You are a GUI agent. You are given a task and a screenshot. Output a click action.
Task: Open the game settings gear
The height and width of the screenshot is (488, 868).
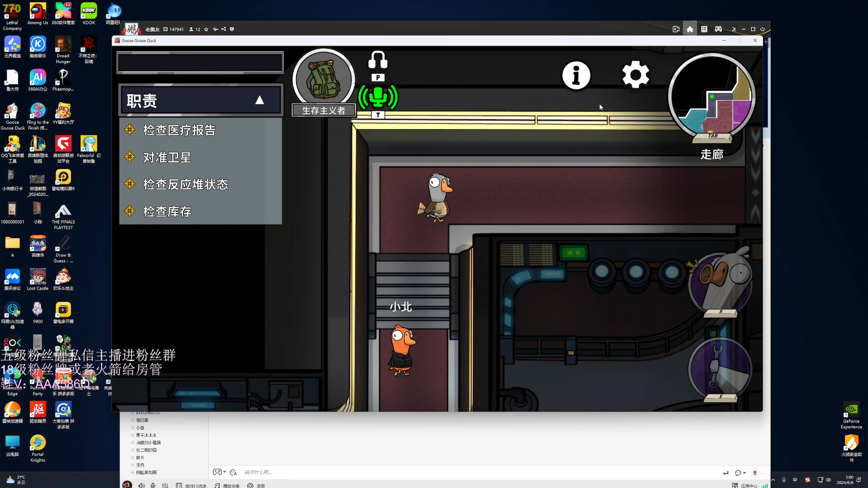click(x=636, y=75)
